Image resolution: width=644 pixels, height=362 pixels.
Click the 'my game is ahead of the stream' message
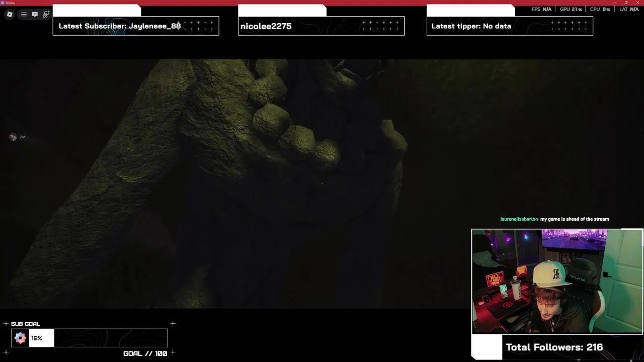click(575, 219)
